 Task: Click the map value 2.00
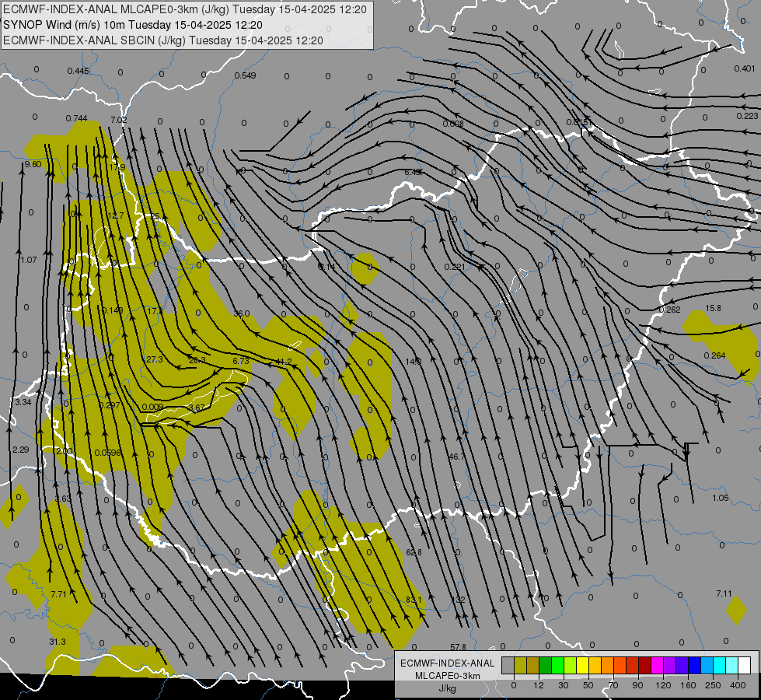coord(64,451)
